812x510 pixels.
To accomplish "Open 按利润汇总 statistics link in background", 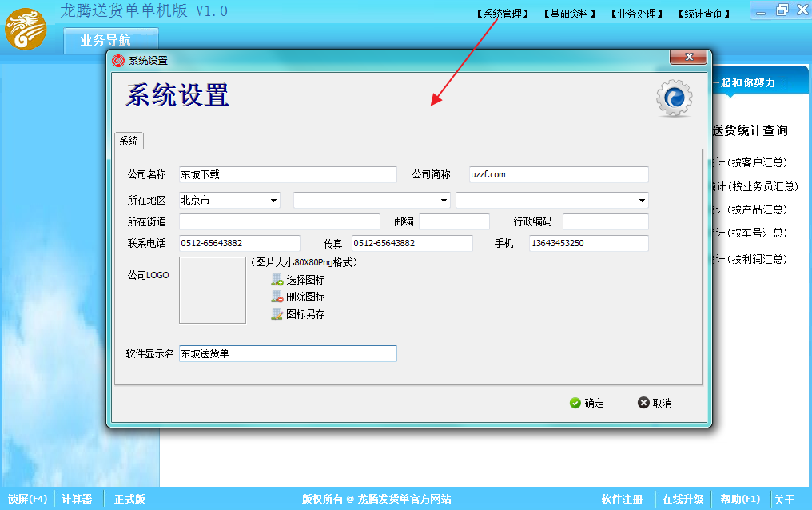I will click(750, 259).
